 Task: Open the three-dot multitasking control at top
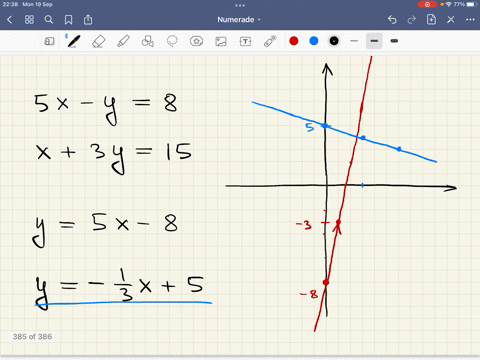tap(240, 5)
